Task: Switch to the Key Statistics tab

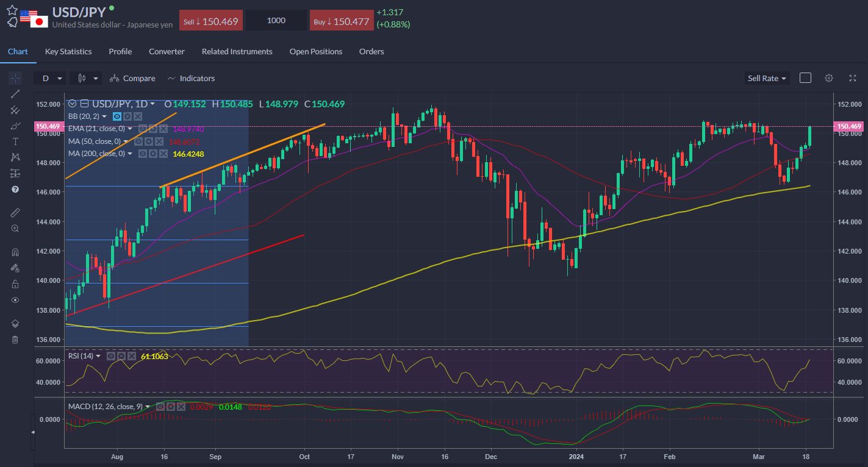Action: (x=68, y=52)
